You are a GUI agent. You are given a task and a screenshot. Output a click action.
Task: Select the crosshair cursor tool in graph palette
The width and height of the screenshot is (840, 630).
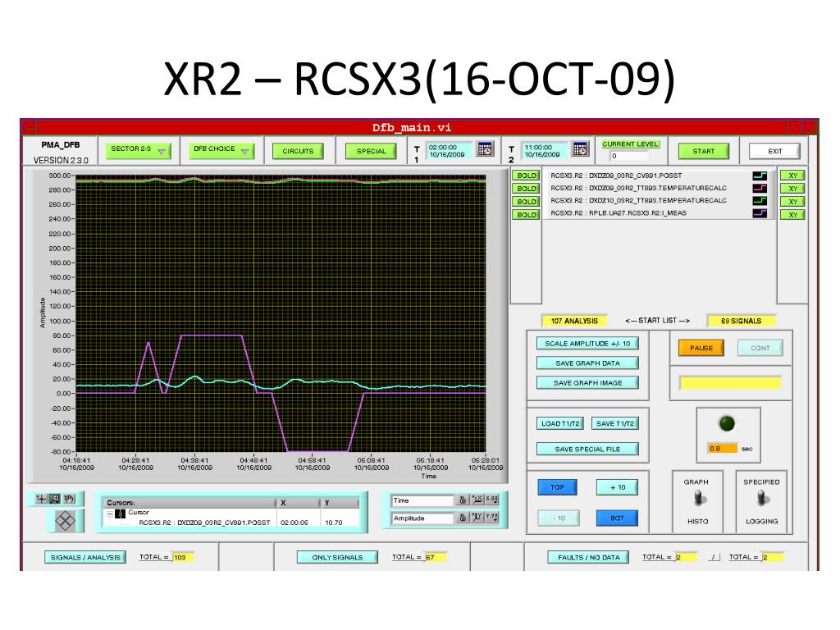point(41,499)
